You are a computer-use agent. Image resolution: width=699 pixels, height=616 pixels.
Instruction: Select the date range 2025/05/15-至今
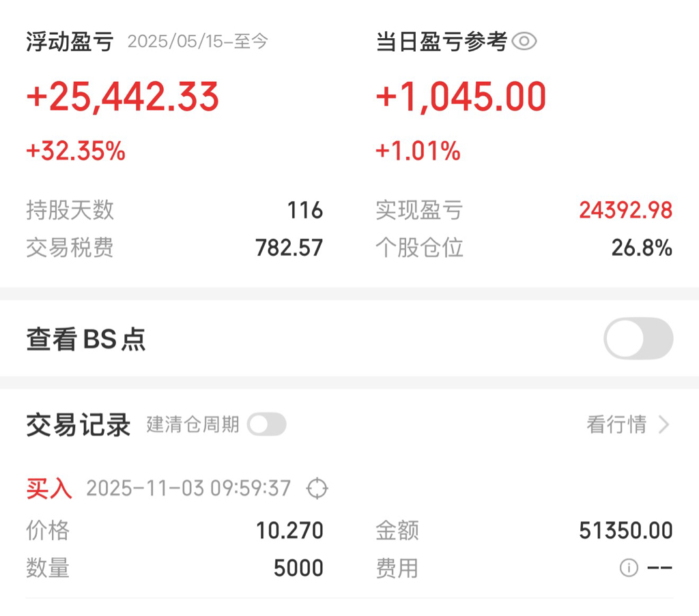[197, 42]
